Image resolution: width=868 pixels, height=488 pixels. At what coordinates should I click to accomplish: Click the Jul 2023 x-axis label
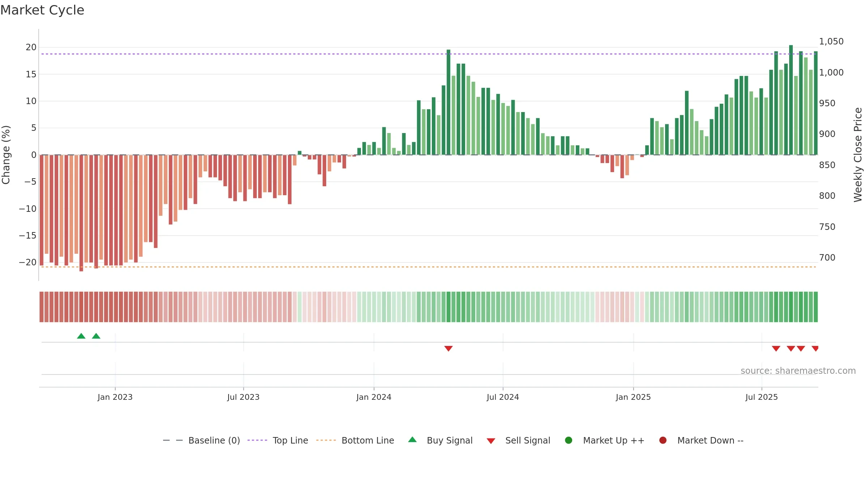coord(243,397)
